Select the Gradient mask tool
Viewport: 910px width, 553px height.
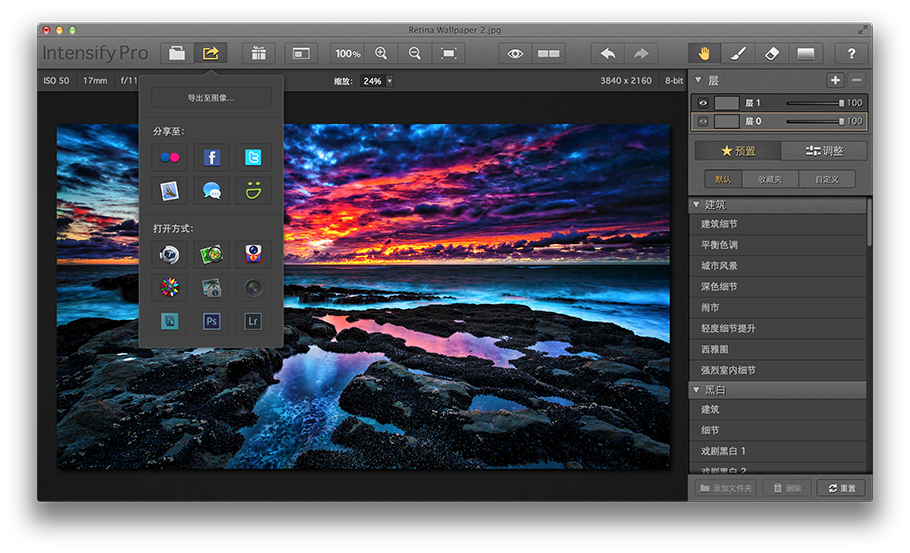[x=806, y=53]
